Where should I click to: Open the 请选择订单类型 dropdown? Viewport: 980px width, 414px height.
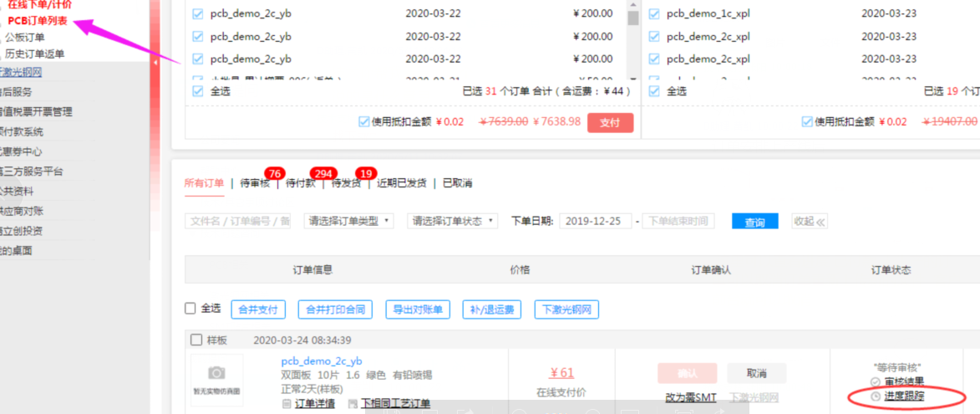point(348,222)
